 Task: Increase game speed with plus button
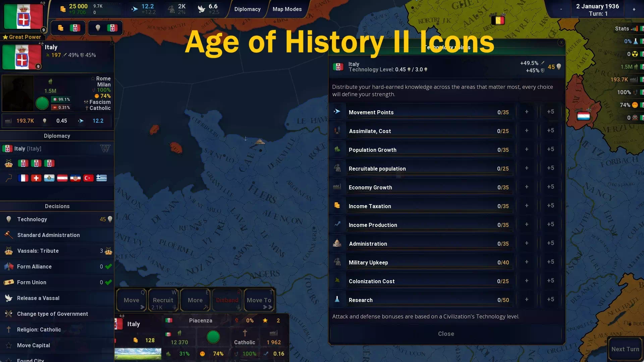[634, 9]
